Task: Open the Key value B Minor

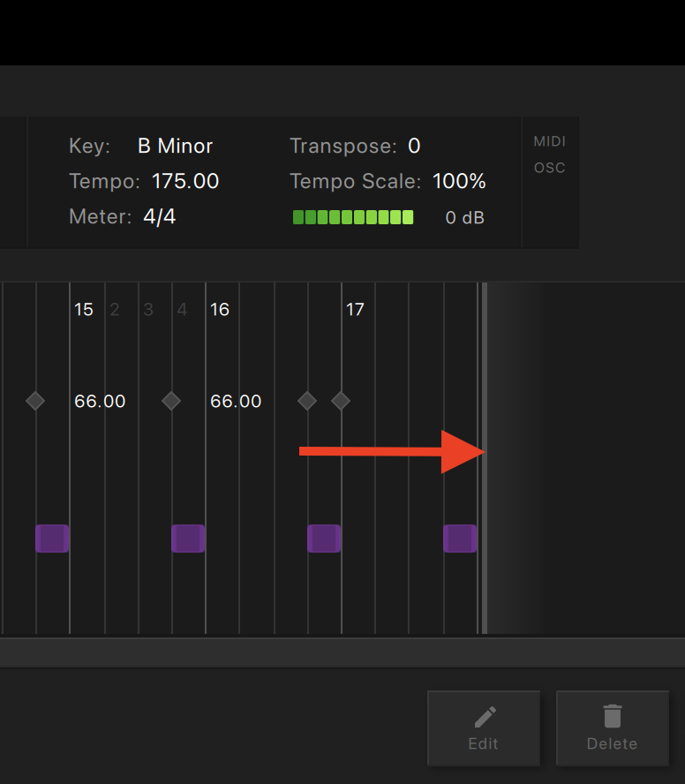Action: (175, 146)
